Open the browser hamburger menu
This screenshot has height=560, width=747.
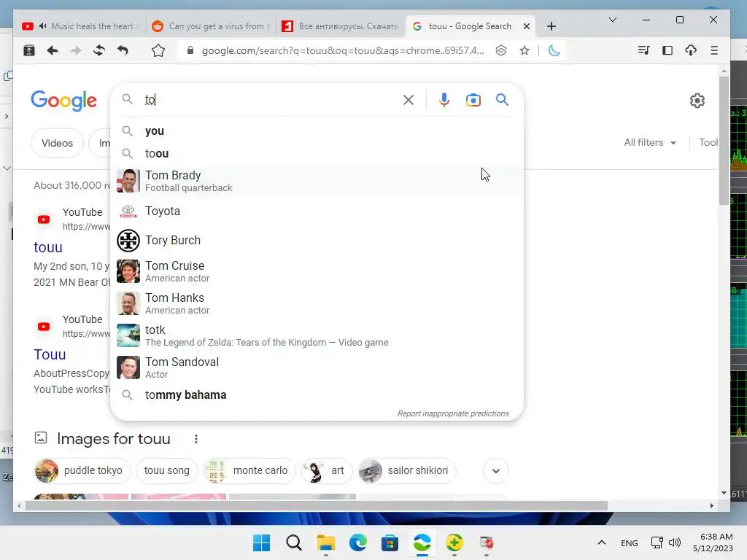tap(713, 50)
